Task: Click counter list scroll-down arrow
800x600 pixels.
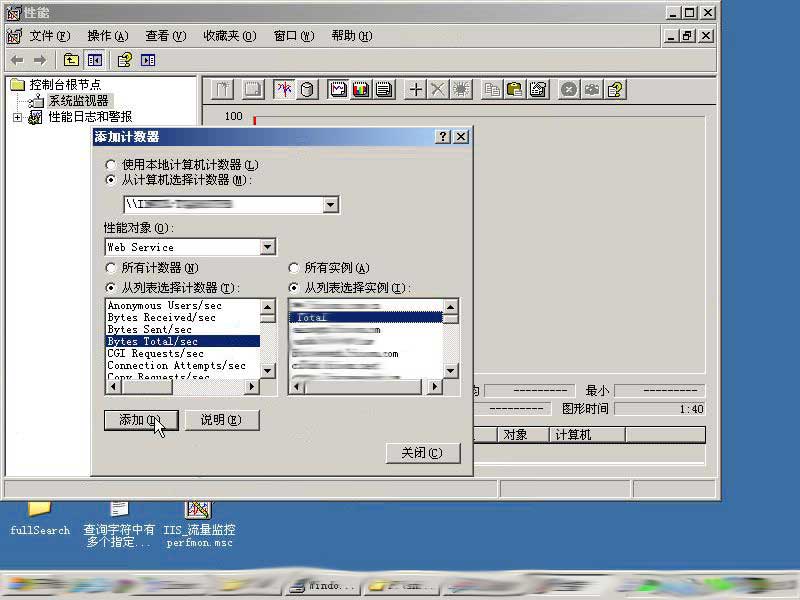Action: click(x=267, y=371)
